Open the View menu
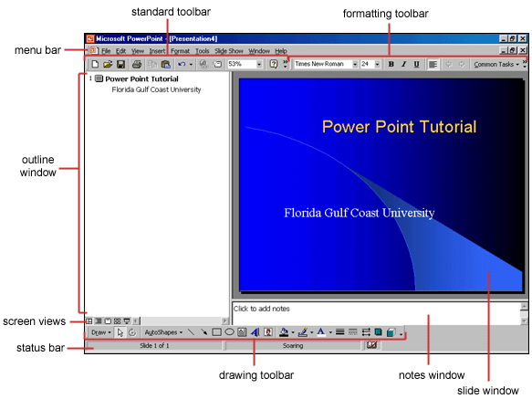The image size is (532, 399). pos(138,51)
